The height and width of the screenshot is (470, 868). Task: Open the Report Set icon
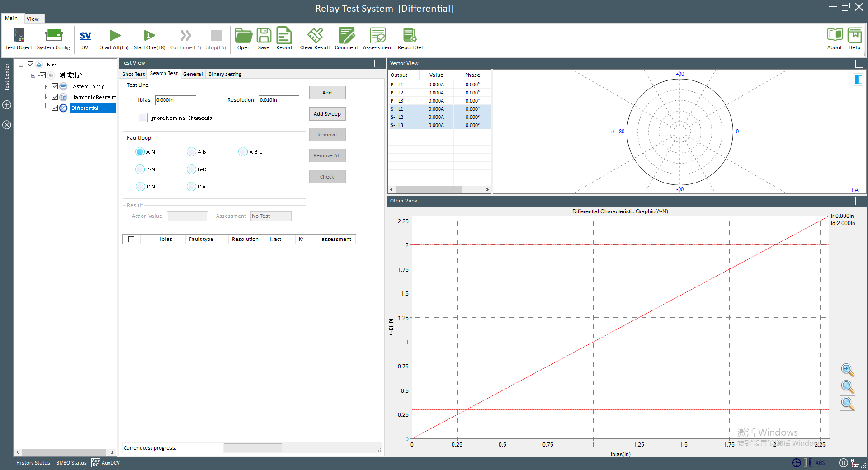click(410, 39)
